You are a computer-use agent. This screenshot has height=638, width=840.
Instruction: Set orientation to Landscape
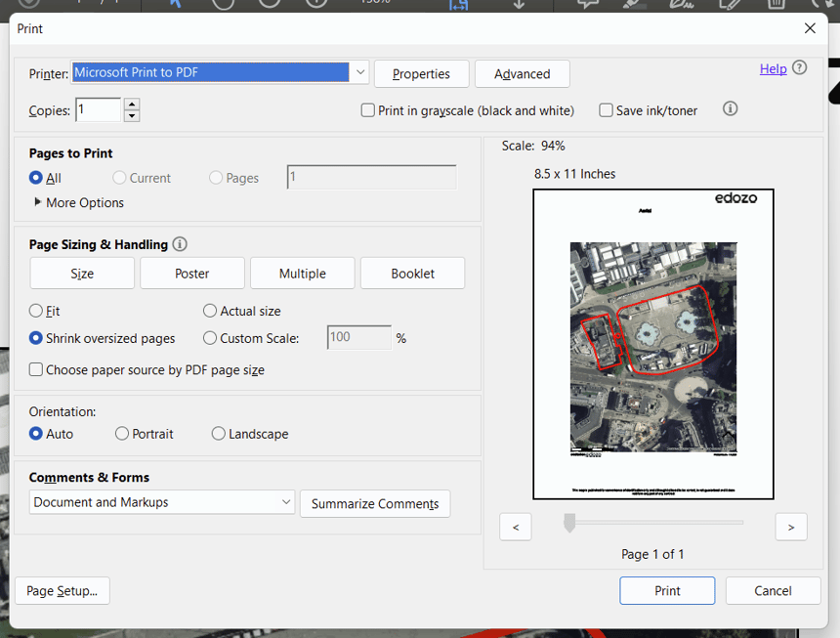coord(219,434)
